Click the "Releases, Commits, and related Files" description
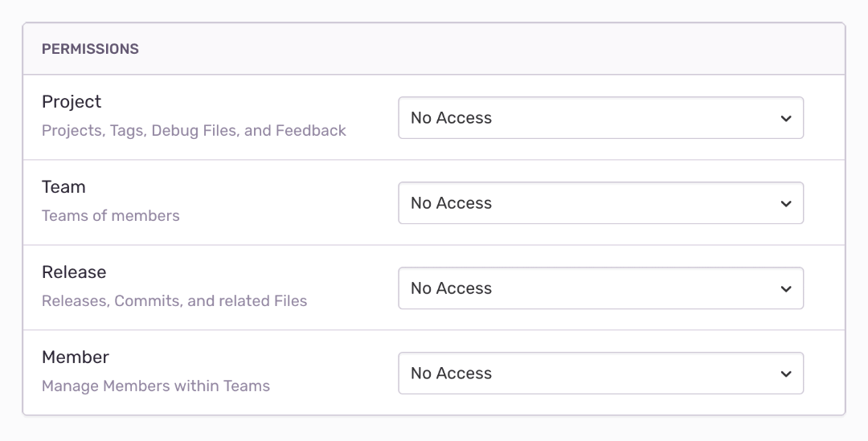This screenshot has height=441, width=868. click(x=174, y=300)
